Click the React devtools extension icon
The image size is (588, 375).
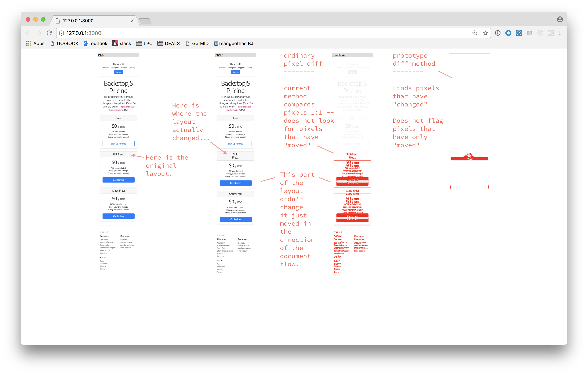click(551, 33)
